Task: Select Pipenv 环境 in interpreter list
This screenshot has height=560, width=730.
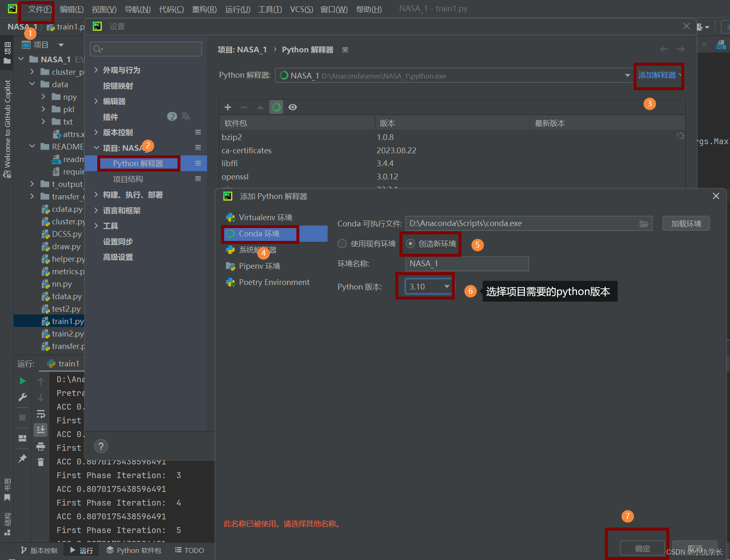Action: tap(259, 266)
